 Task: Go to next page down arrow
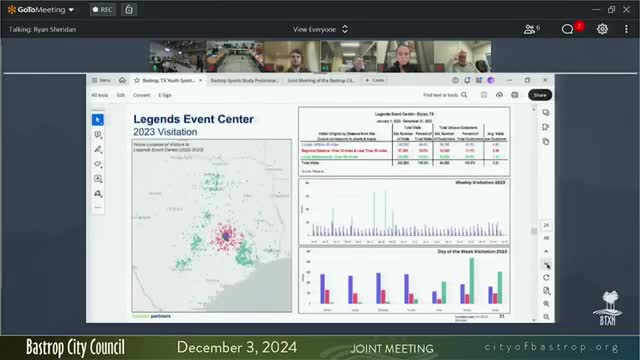546,264
